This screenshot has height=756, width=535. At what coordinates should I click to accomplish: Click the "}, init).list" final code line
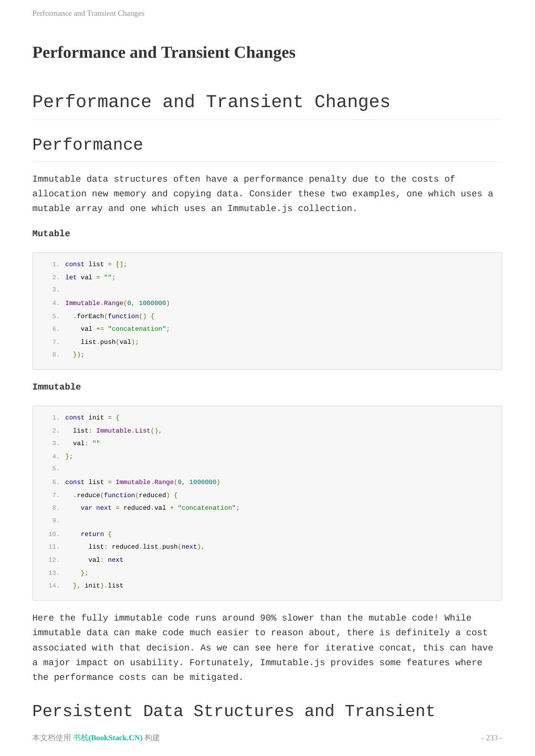tap(98, 585)
